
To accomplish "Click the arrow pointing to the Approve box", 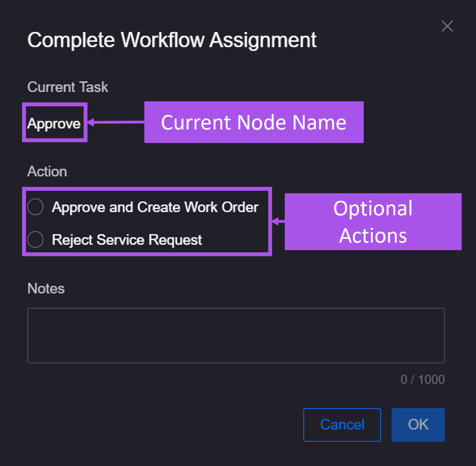I will [116, 122].
